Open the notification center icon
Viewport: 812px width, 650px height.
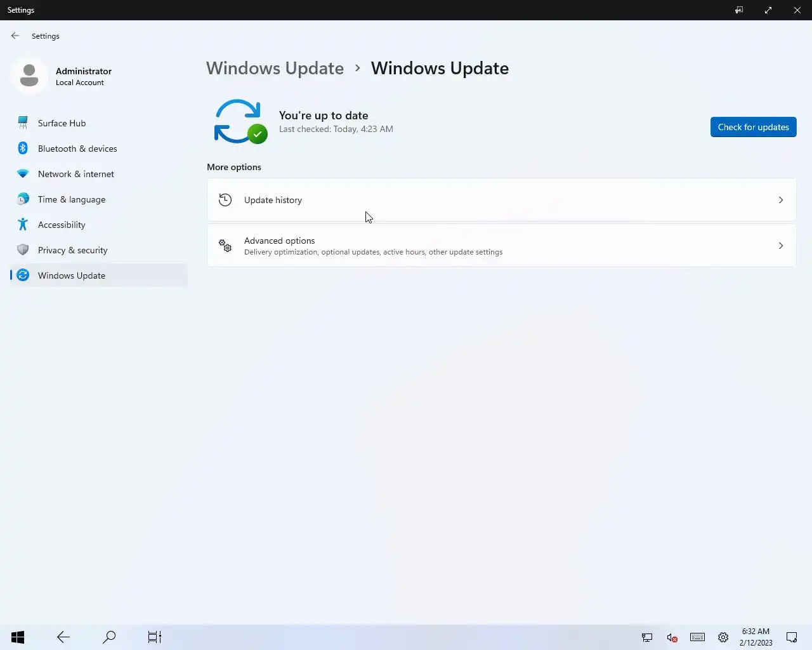[792, 637]
